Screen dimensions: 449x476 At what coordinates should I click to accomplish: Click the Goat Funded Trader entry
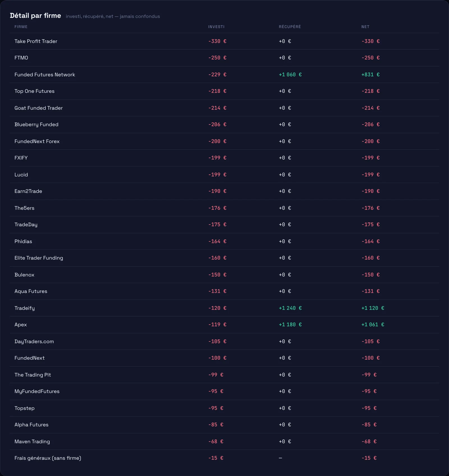click(224, 108)
